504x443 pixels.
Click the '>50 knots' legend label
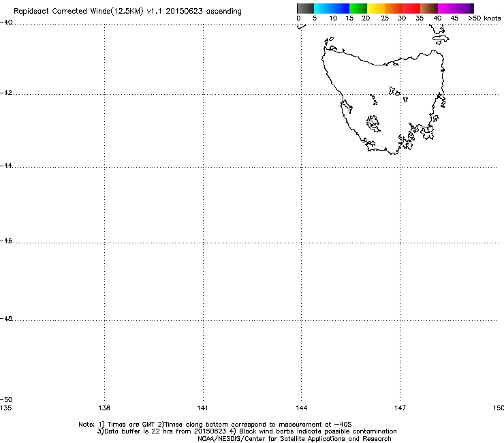click(x=484, y=18)
